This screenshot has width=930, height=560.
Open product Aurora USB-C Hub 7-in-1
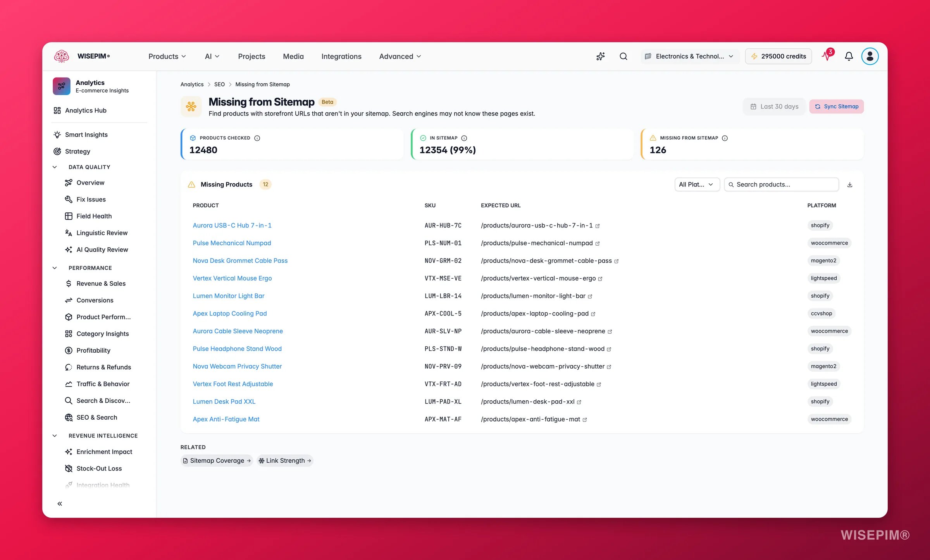point(232,225)
